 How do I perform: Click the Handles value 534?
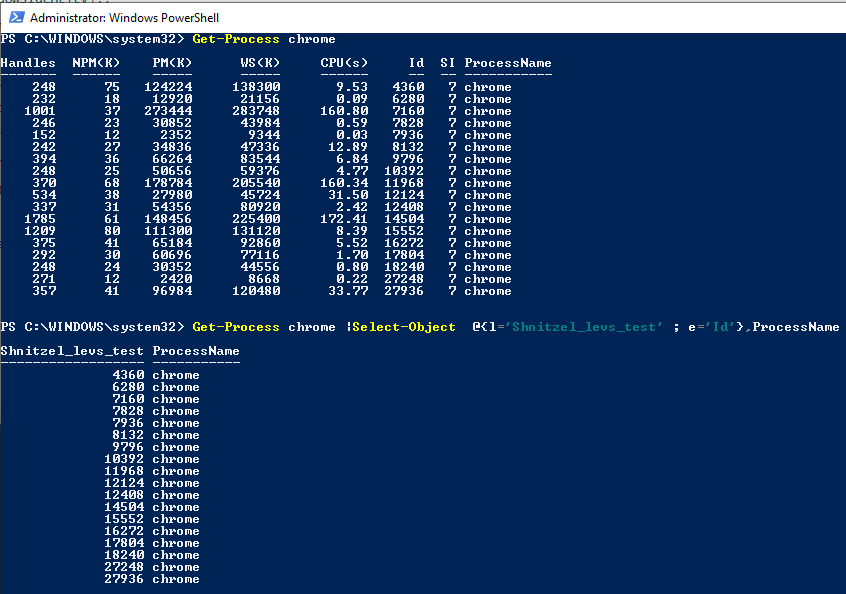coord(44,195)
